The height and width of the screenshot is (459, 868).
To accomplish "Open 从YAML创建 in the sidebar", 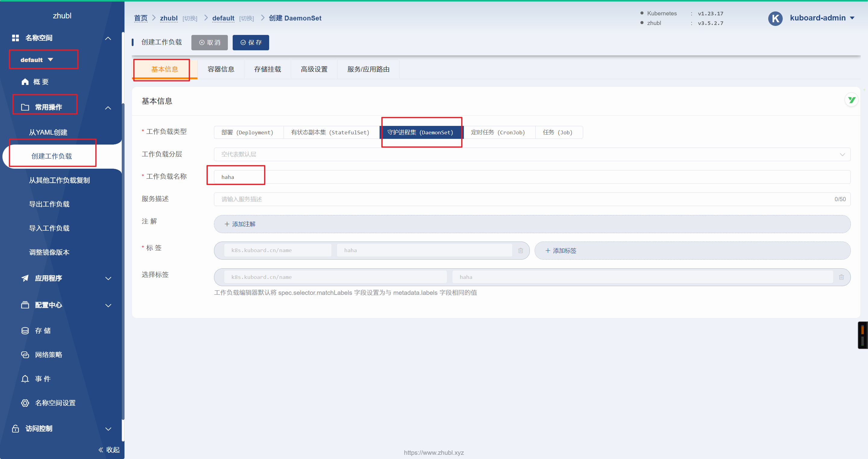I will pos(48,132).
